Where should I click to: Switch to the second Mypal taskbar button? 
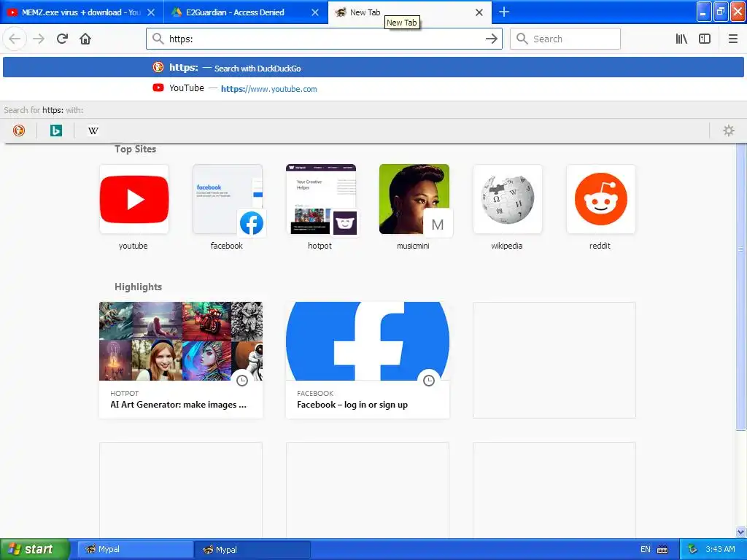pos(252,550)
